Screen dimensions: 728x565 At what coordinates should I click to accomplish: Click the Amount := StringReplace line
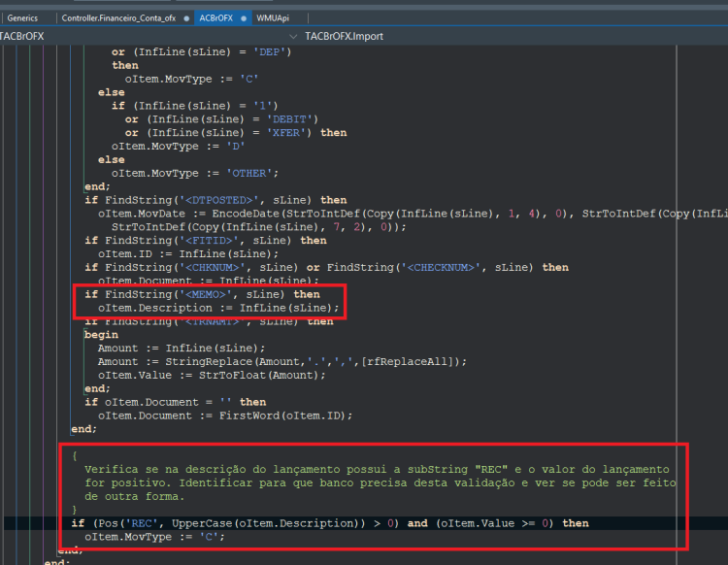(x=282, y=362)
